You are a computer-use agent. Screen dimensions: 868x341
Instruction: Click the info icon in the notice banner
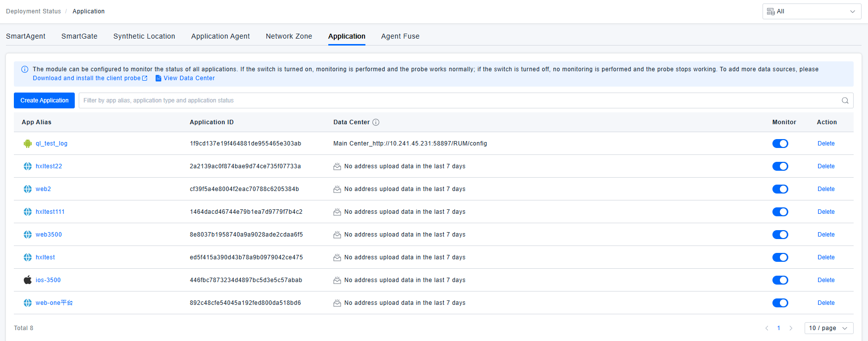(x=25, y=69)
